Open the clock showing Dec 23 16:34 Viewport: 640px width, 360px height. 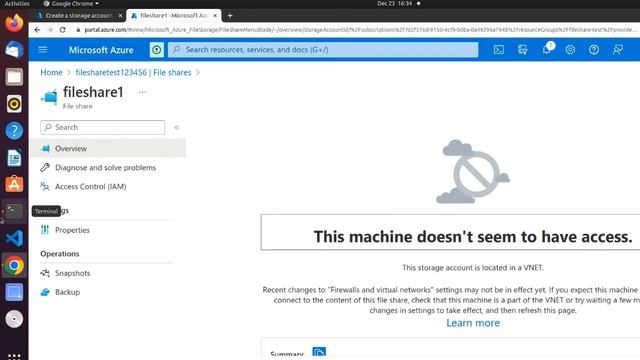coord(395,3)
